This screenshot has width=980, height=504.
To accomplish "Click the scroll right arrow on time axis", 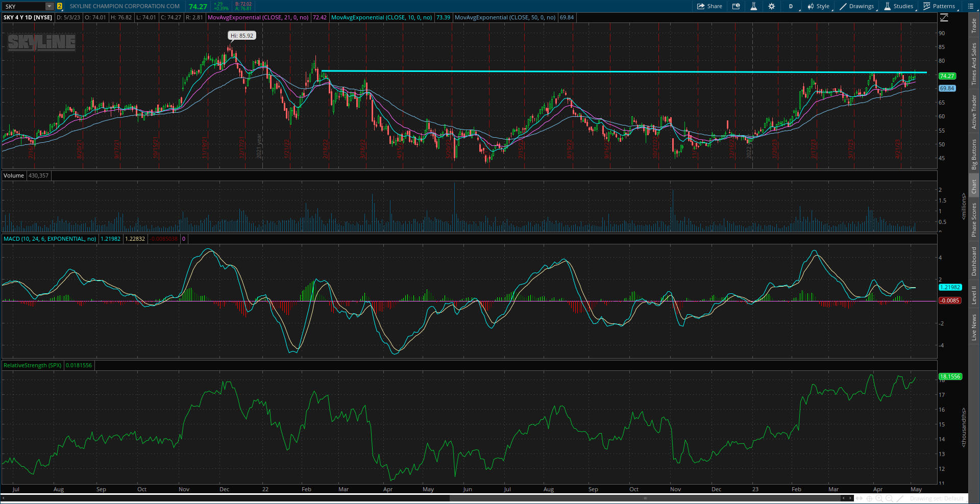I will [x=850, y=498].
